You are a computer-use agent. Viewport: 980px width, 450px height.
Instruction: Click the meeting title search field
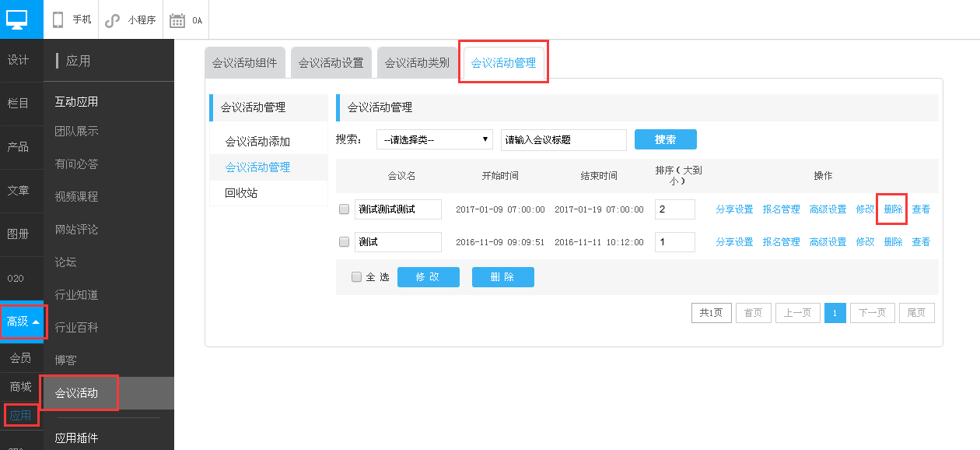[x=564, y=140]
